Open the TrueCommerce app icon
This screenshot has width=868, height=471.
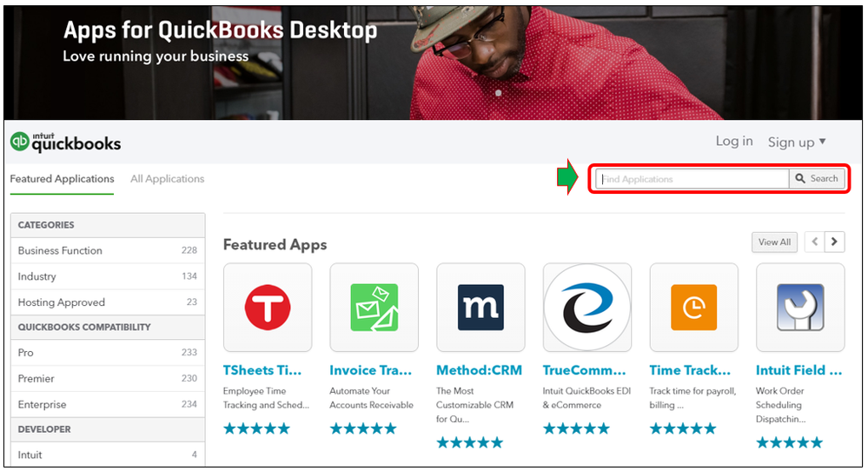click(x=587, y=307)
